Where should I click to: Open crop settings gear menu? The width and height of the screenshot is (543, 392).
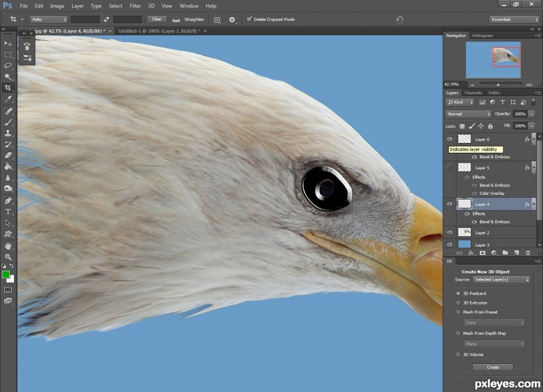coord(232,19)
